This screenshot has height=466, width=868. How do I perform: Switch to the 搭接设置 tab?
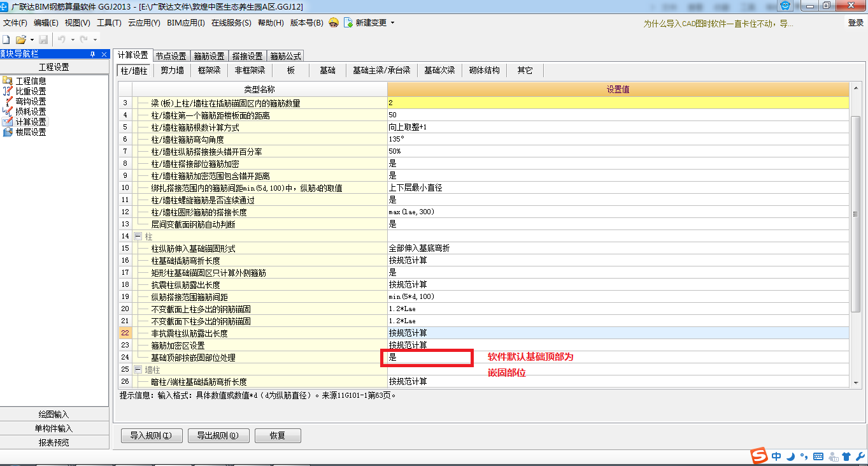click(247, 56)
